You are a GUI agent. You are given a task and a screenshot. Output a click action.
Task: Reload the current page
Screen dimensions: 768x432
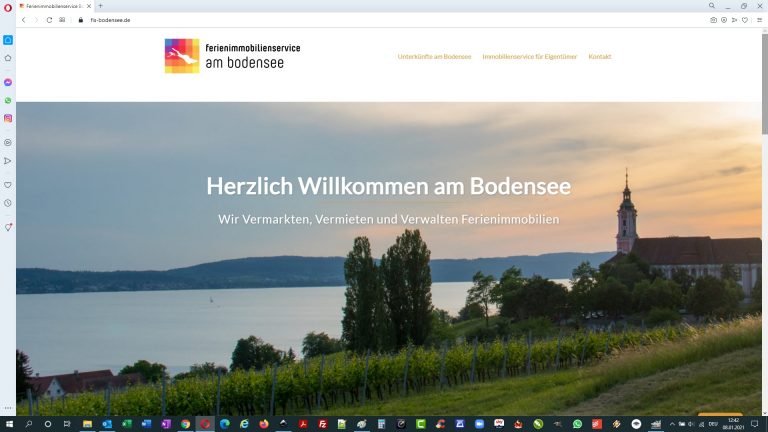pos(49,20)
